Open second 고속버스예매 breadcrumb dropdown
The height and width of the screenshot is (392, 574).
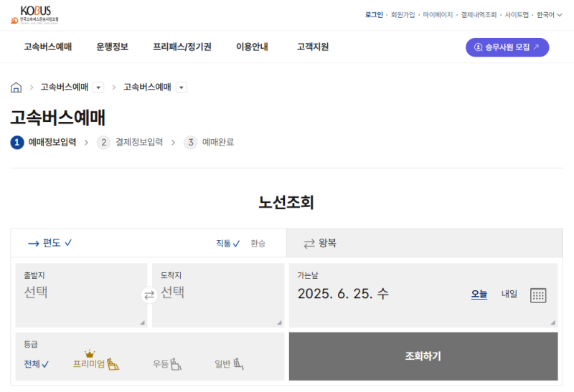[x=182, y=87]
